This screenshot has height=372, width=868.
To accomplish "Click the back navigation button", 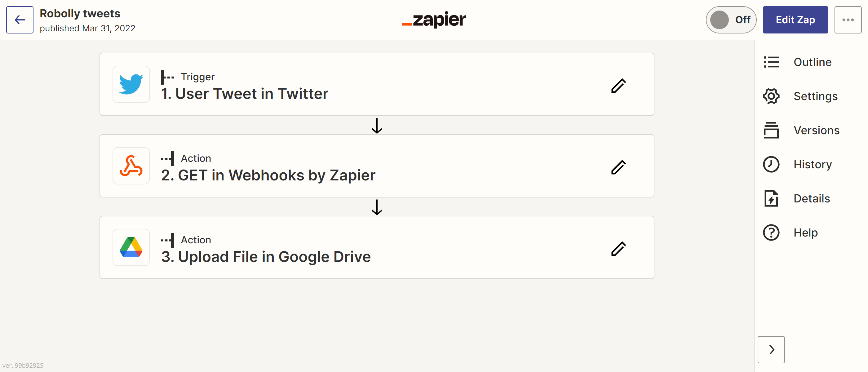I will click(x=20, y=20).
